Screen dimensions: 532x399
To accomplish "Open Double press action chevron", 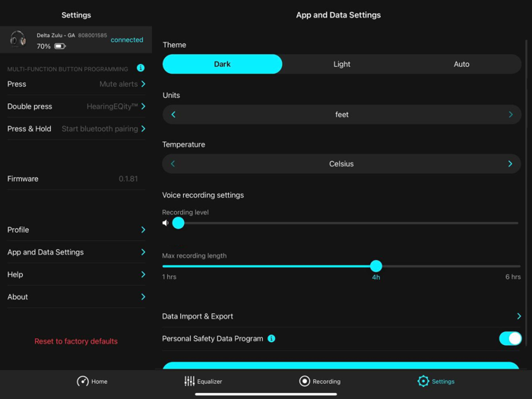I will [x=143, y=106].
